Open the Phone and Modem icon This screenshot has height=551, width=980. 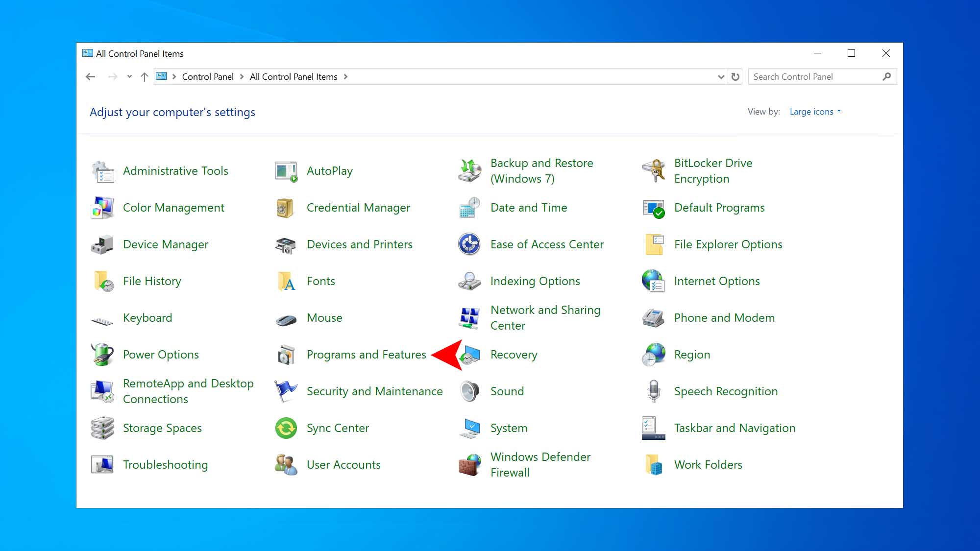pyautogui.click(x=654, y=318)
